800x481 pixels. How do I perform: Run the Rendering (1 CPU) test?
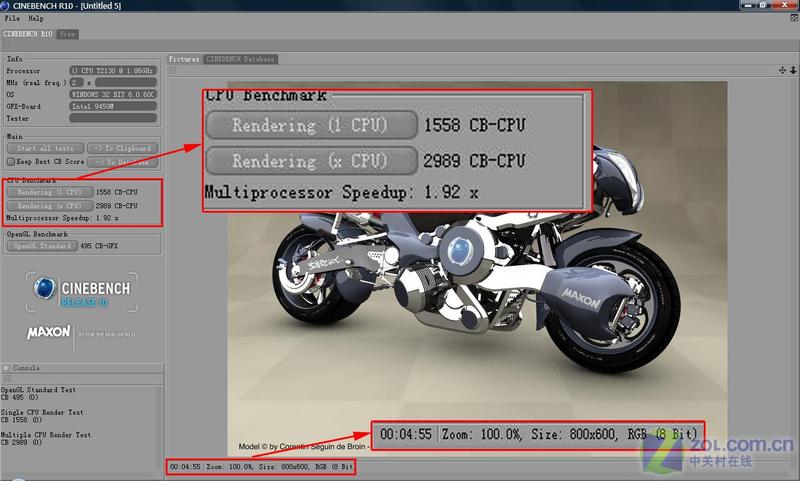(x=50, y=192)
